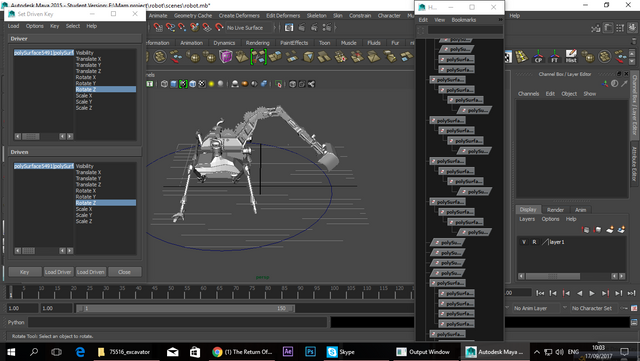The width and height of the screenshot is (640, 361).
Task: Switch to the Anim layer tab
Action: (x=580, y=210)
